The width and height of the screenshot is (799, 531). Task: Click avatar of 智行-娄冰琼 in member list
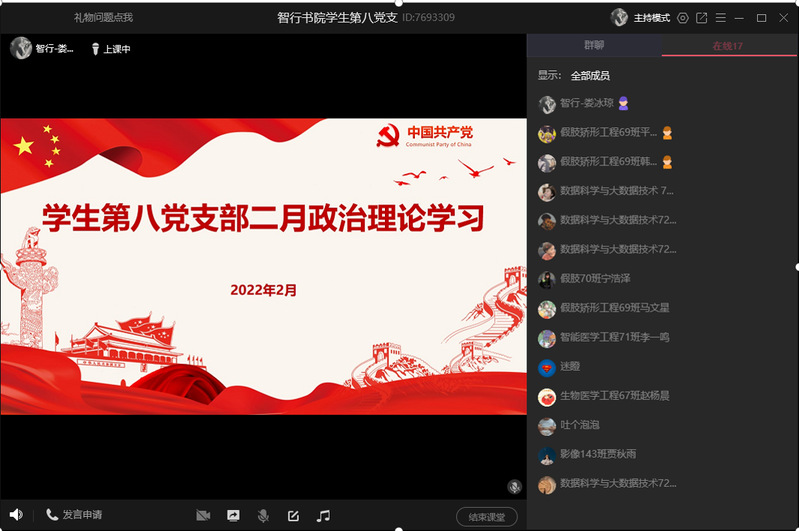point(547,104)
